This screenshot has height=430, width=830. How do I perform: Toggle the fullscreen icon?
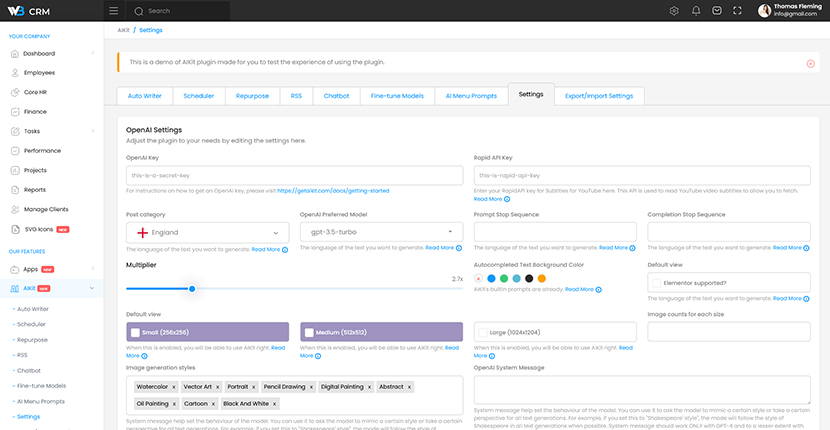(x=737, y=11)
